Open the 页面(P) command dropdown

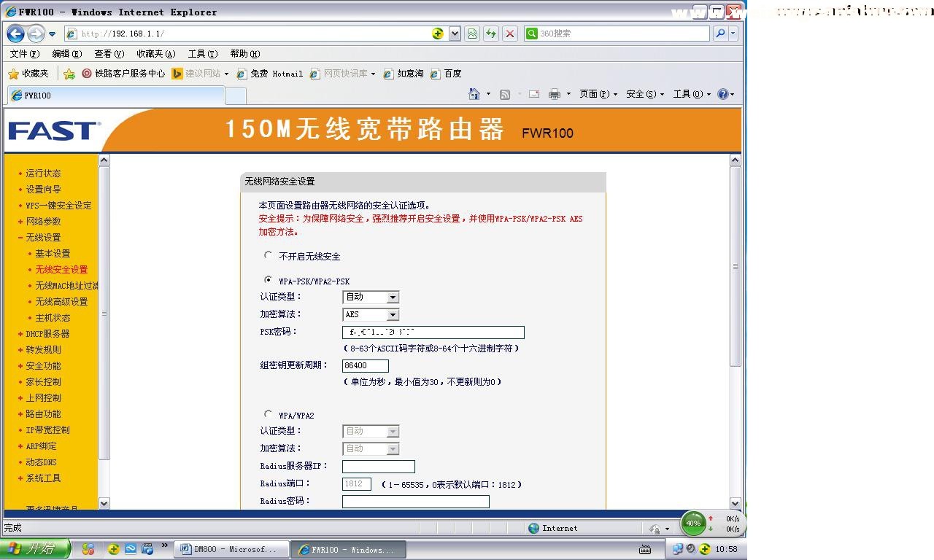point(598,94)
